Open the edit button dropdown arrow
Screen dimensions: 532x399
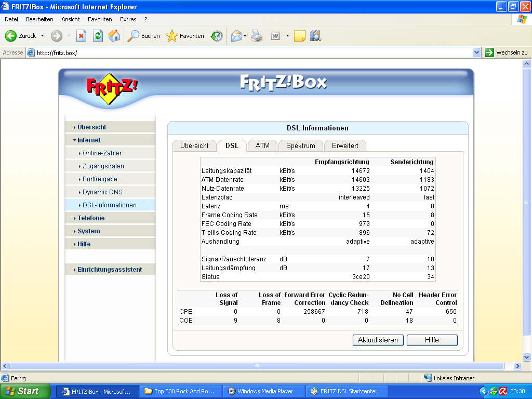coord(287,36)
